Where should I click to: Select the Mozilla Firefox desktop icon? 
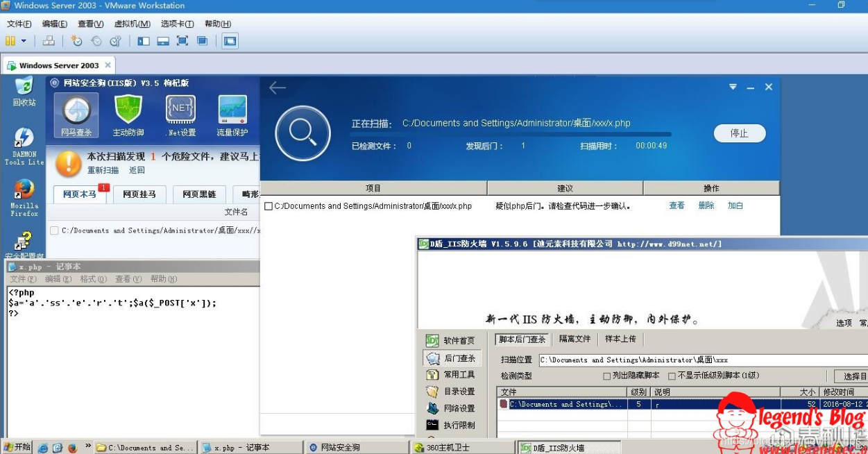click(24, 199)
